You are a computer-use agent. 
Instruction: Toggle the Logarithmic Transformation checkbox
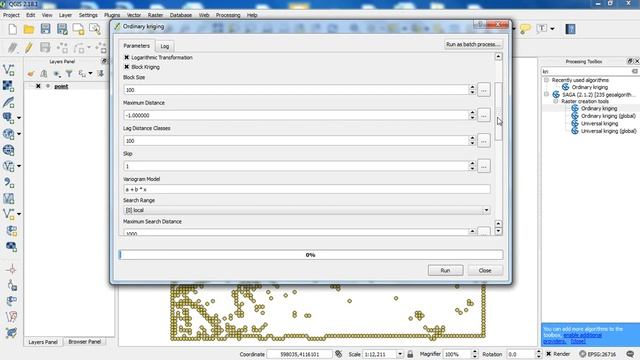click(x=127, y=58)
